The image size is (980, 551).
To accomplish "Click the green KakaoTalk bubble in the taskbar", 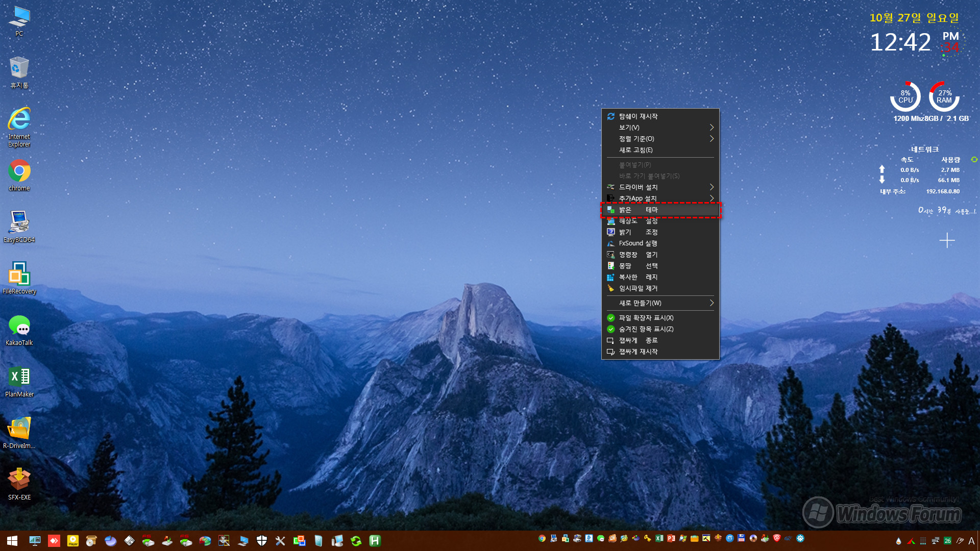I will 601,538.
